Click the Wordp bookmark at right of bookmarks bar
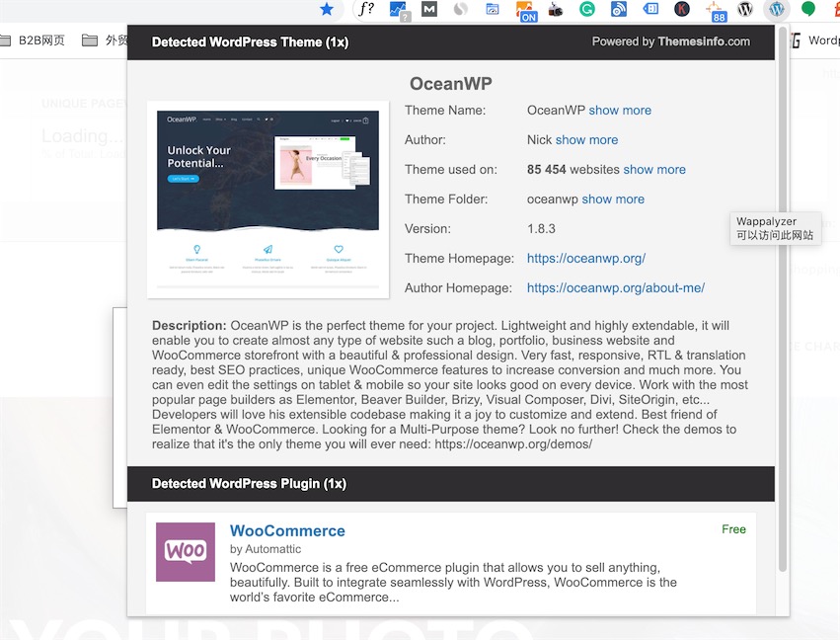Screen dimensions: 840x640 (815, 40)
